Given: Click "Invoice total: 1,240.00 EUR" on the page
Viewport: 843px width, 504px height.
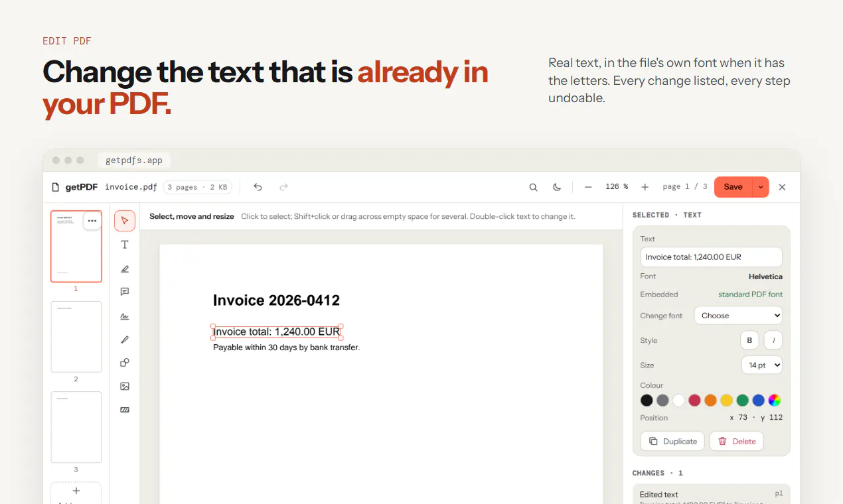Looking at the screenshot, I should [277, 332].
